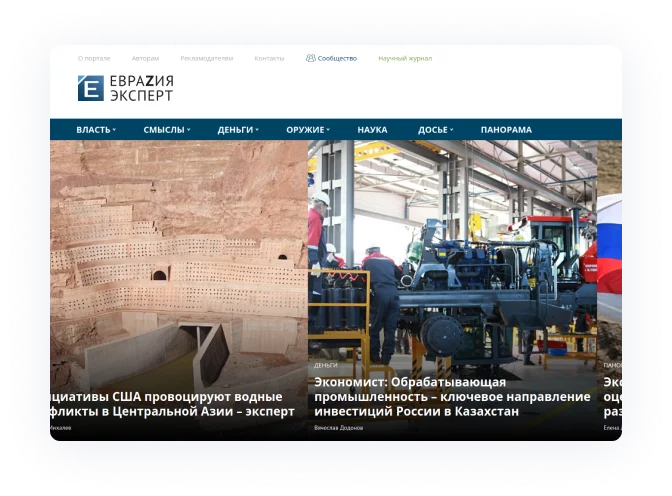Expand the ВЛАСТЬ dropdown arrow
672x496 pixels.
point(114,129)
